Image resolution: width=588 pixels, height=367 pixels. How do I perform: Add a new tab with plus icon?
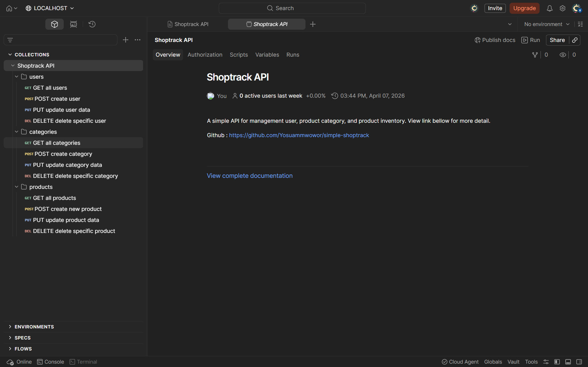point(313,24)
